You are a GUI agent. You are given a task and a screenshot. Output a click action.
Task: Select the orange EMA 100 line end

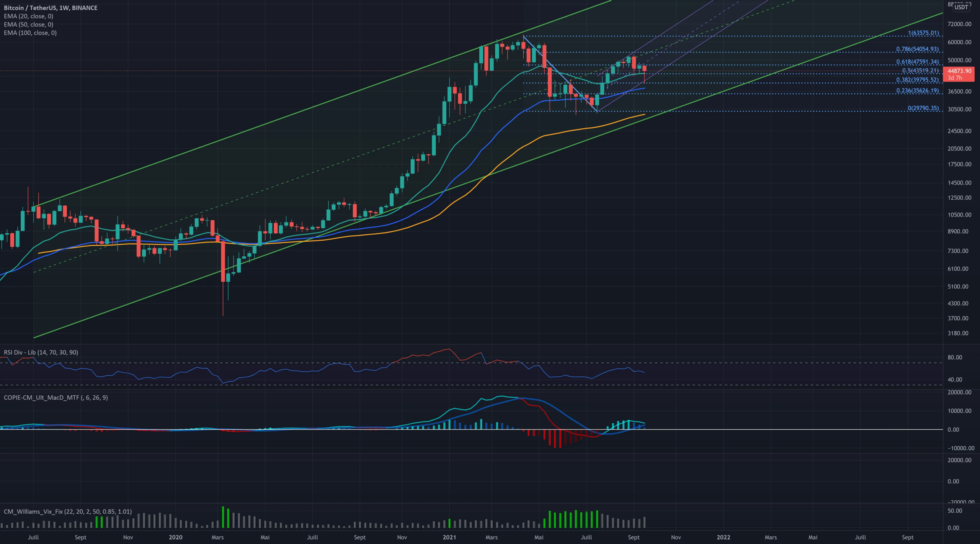click(x=645, y=115)
